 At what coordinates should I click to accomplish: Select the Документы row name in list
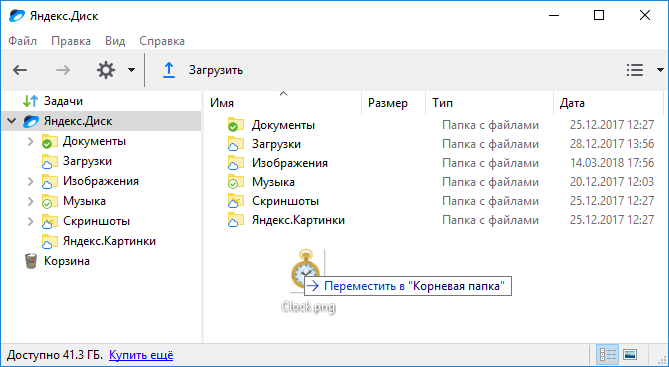[x=283, y=125]
